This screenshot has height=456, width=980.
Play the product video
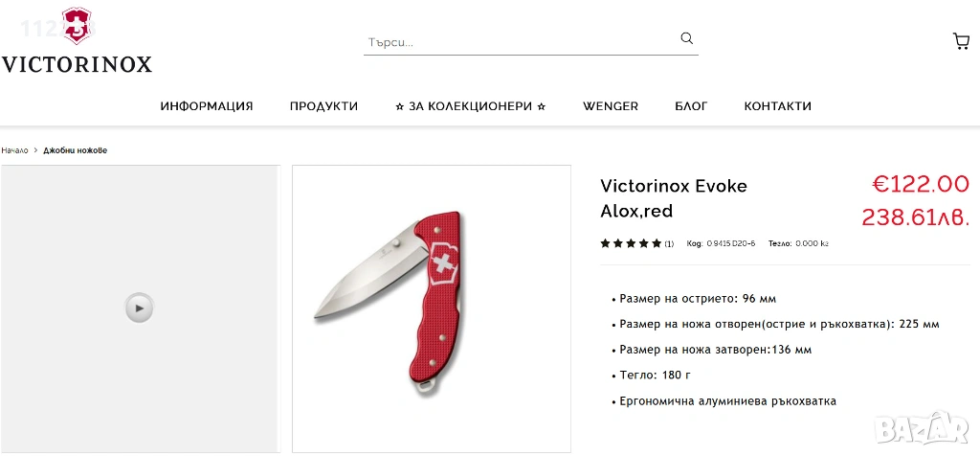pos(139,308)
